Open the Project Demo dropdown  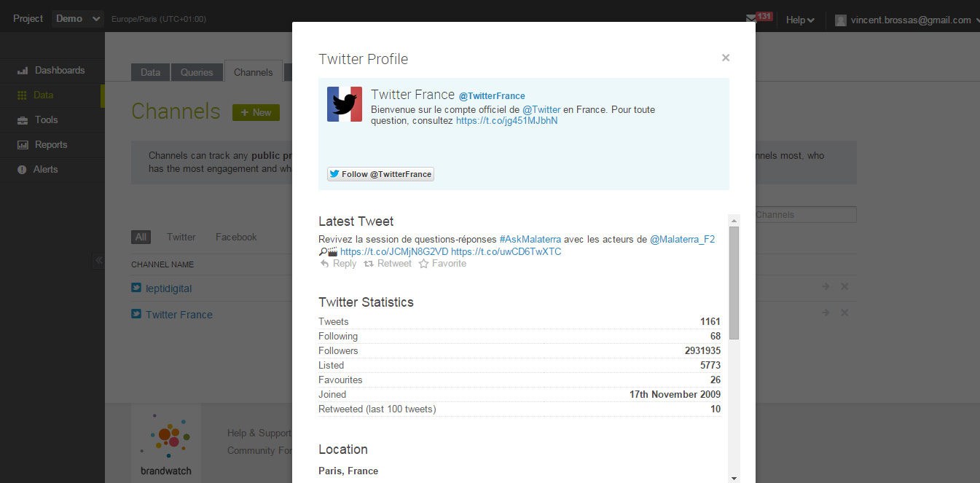coord(78,19)
